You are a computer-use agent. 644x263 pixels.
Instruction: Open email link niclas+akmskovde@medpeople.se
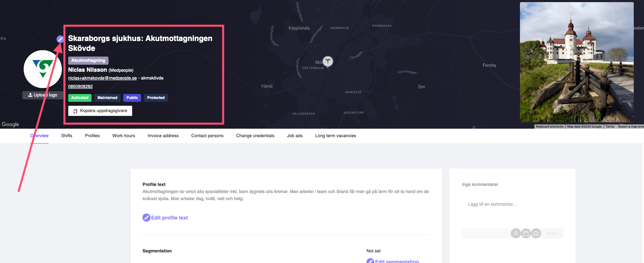(x=103, y=78)
